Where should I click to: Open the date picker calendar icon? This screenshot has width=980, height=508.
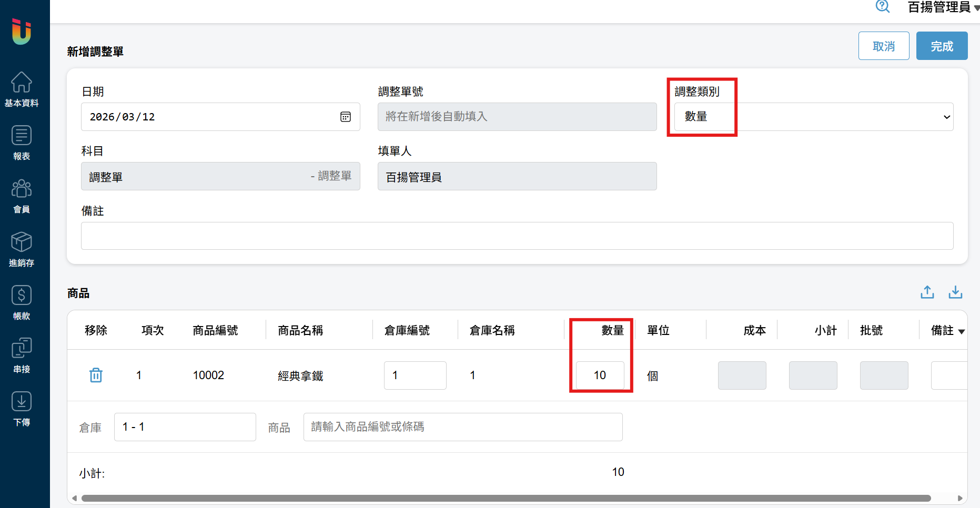(x=346, y=117)
